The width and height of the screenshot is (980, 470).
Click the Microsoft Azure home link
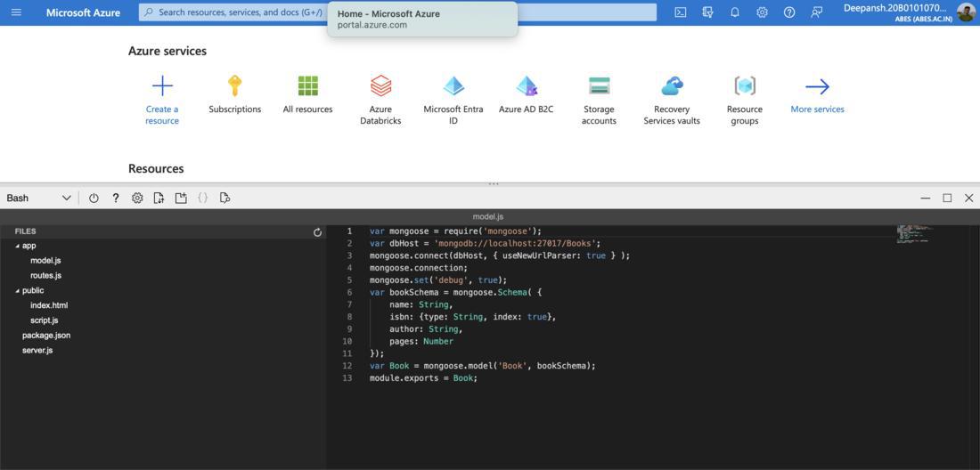(83, 12)
